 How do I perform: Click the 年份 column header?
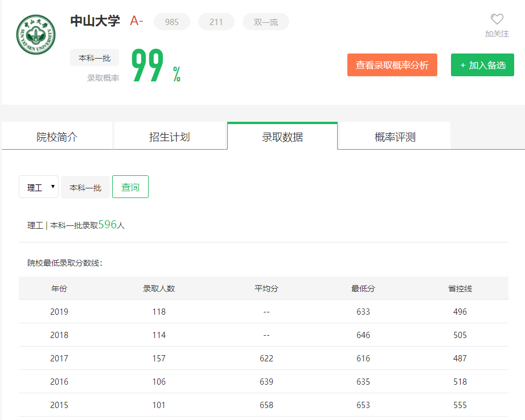[59, 289]
